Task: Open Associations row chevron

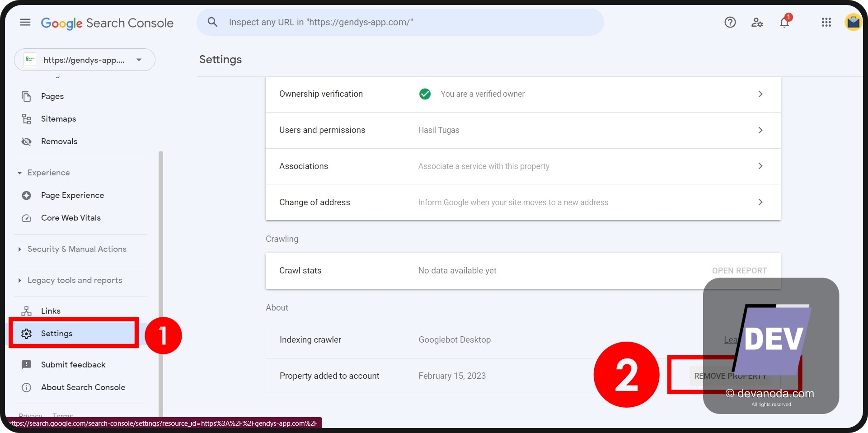Action: point(760,166)
